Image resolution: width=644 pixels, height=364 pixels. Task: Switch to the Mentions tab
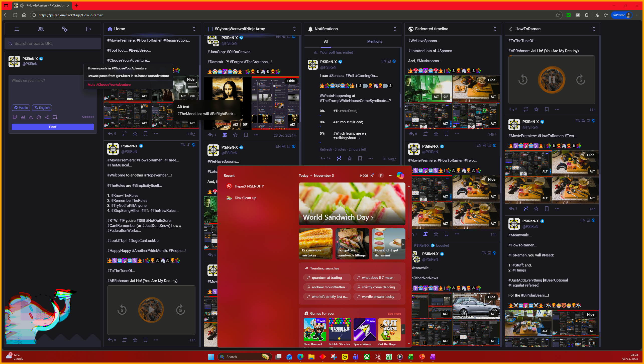point(374,41)
